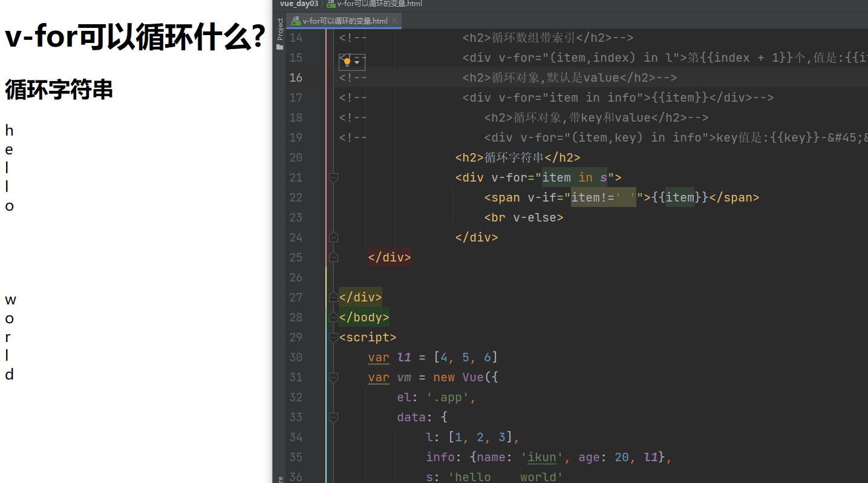The image size is (868, 483).
Task: Open the lightbulb's dropdown arrow
Action: (357, 62)
